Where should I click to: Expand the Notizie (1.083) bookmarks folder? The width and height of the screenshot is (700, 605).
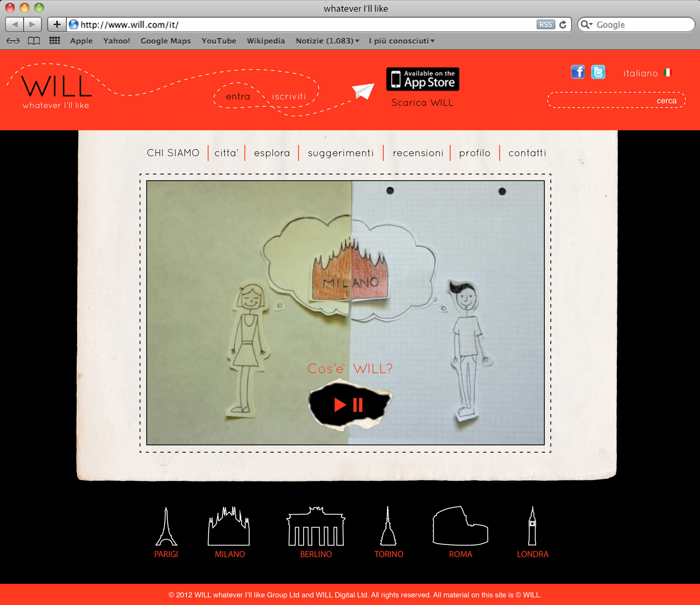pyautogui.click(x=327, y=41)
